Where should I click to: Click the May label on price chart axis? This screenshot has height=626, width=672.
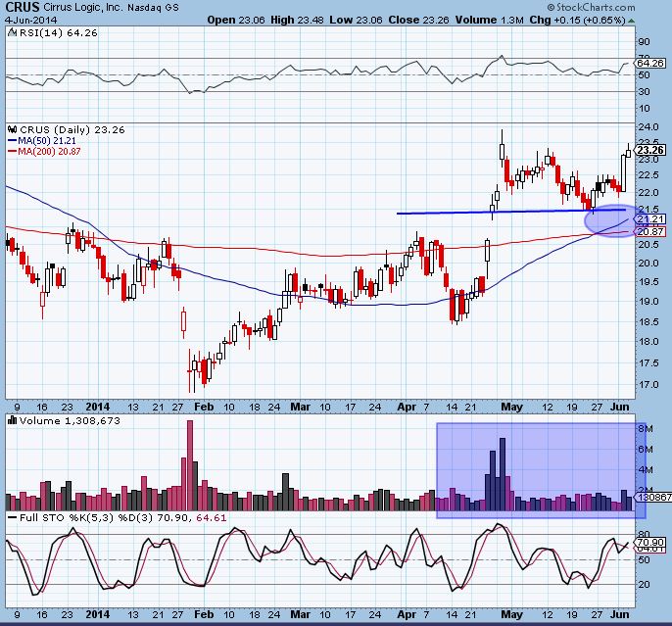[511, 407]
